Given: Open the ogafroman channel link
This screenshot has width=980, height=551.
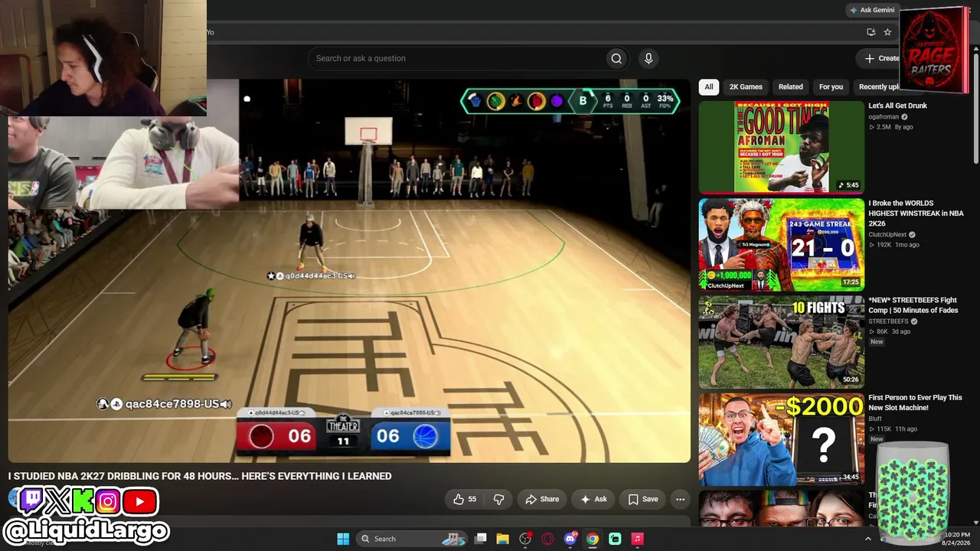Looking at the screenshot, I should pyautogui.click(x=884, y=117).
